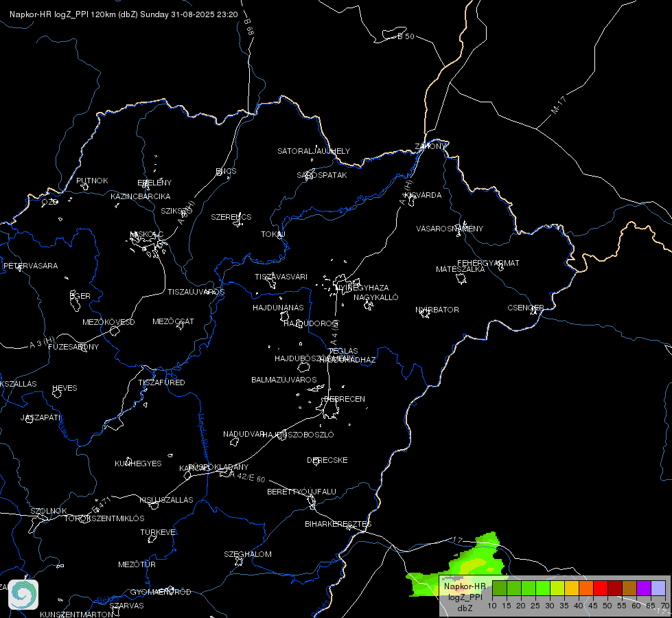Click the M-17 road label
672x618 pixels.
[559, 105]
